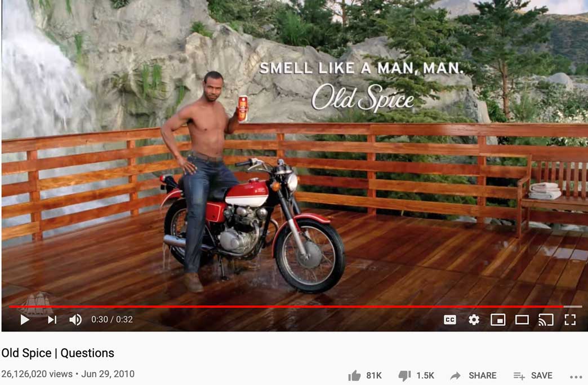Enter full screen mode
The image size is (588, 385).
(x=569, y=320)
